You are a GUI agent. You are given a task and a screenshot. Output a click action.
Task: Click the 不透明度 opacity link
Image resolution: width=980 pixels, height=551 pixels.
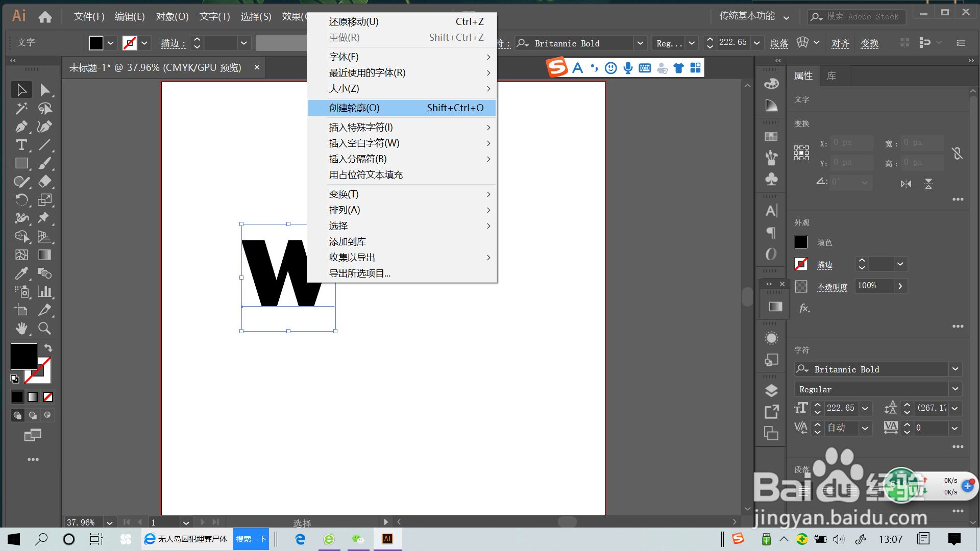[832, 286]
